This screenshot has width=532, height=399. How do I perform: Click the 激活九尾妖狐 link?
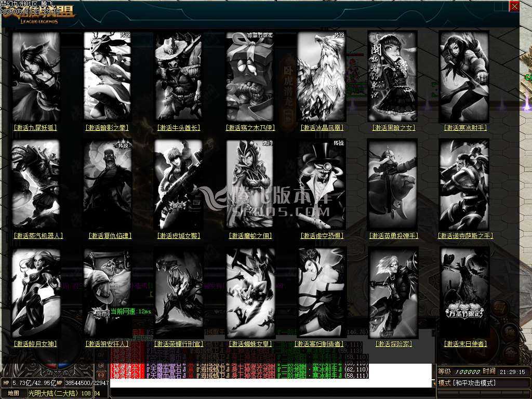point(35,128)
